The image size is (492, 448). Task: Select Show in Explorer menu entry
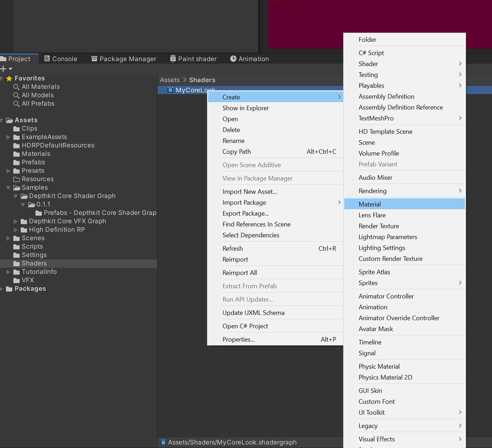(246, 108)
